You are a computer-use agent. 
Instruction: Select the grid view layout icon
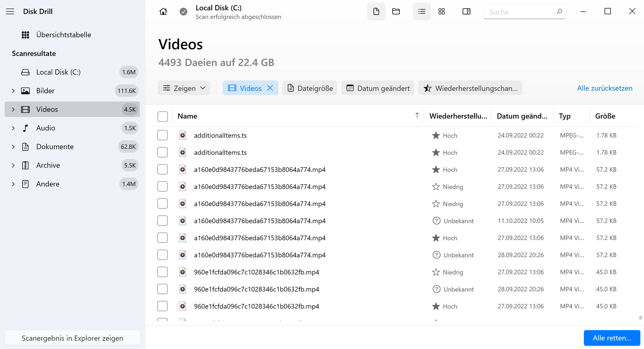(441, 11)
